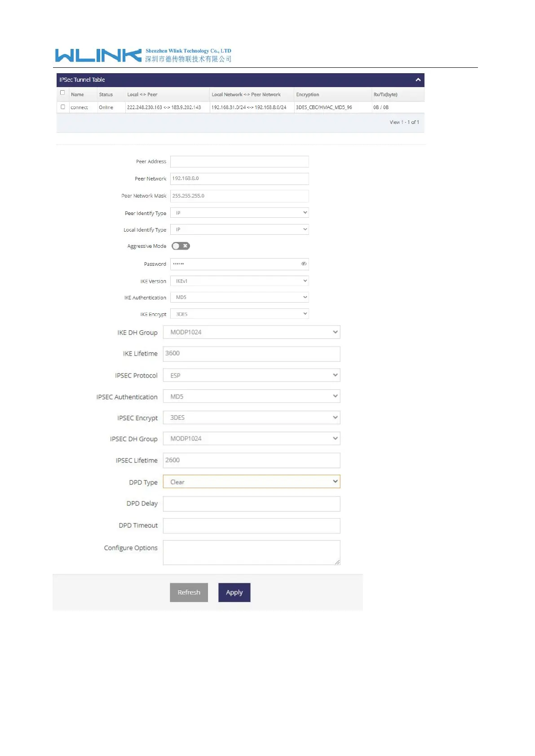Open the IPSEC Authentication dropdown
Image resolution: width=535 pixels, height=756 pixels.
(x=252, y=396)
